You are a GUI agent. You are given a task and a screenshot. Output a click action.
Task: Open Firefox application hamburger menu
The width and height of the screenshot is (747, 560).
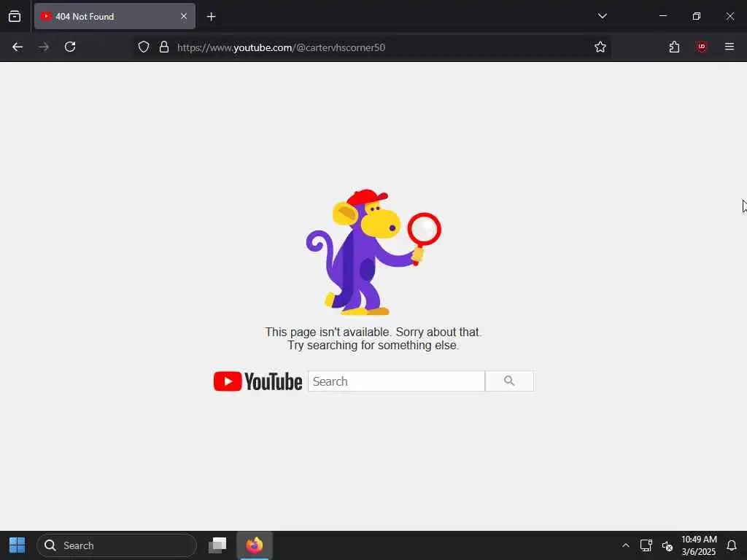coord(729,47)
